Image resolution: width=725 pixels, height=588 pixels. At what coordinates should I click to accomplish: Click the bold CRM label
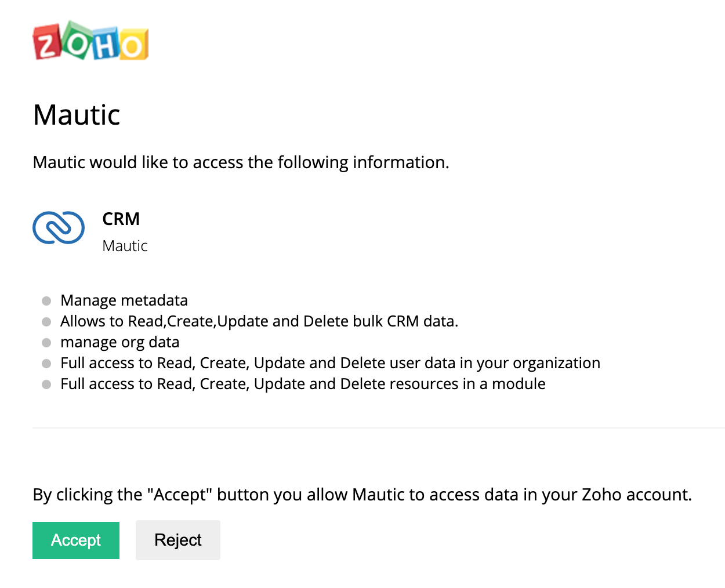(121, 219)
